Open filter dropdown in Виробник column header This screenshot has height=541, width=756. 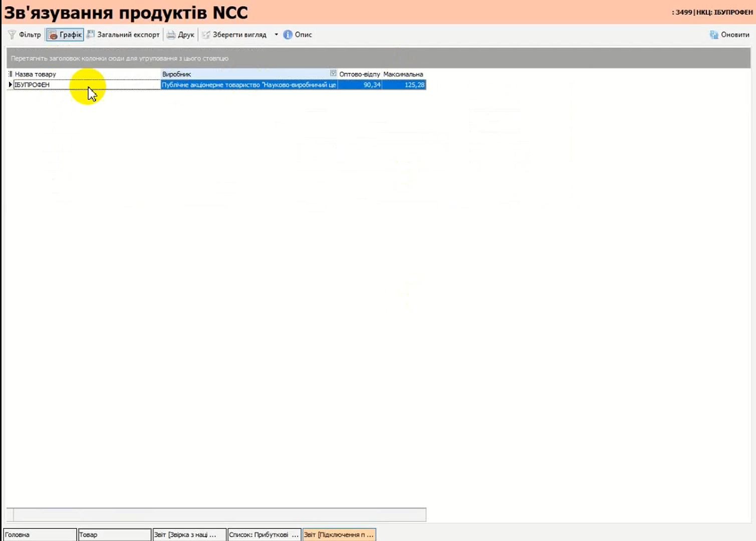(333, 74)
